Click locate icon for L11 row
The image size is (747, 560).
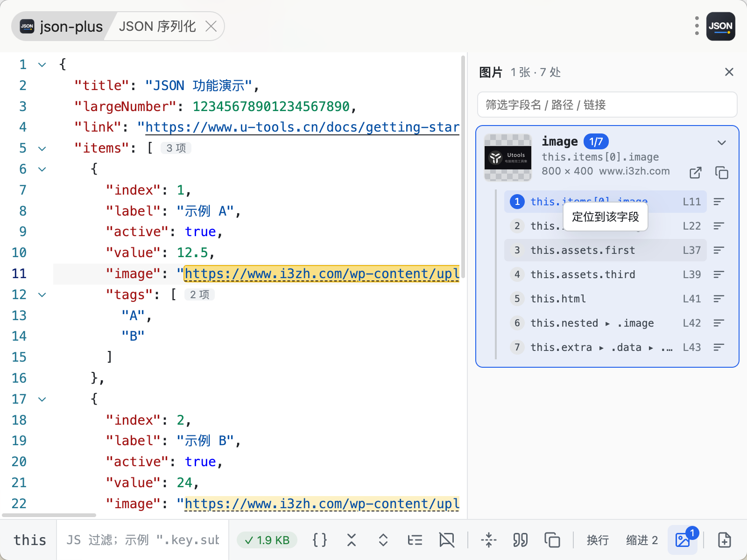[x=719, y=202]
